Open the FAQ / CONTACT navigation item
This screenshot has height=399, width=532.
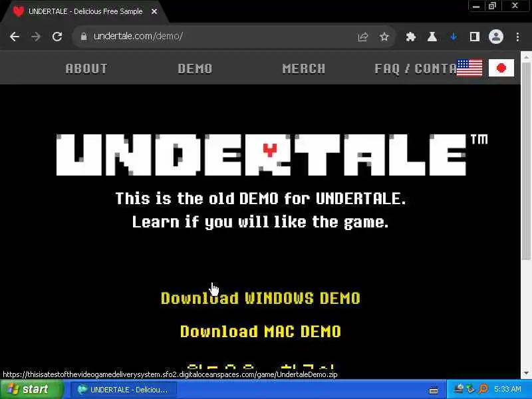click(415, 68)
